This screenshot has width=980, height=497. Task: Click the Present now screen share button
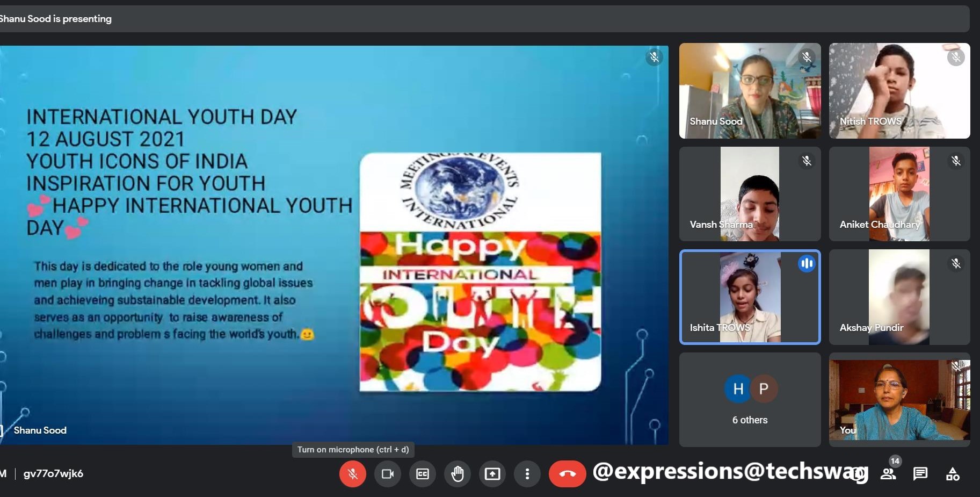[x=492, y=474]
